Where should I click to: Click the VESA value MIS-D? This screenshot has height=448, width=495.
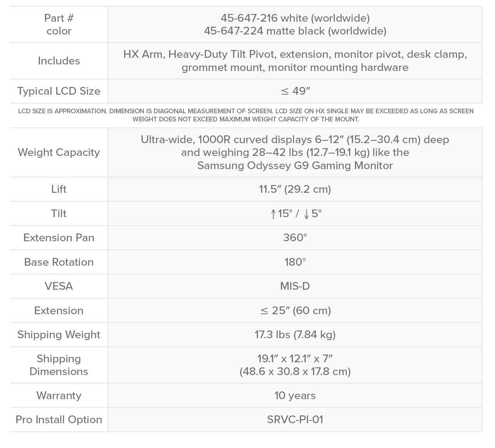295,286
